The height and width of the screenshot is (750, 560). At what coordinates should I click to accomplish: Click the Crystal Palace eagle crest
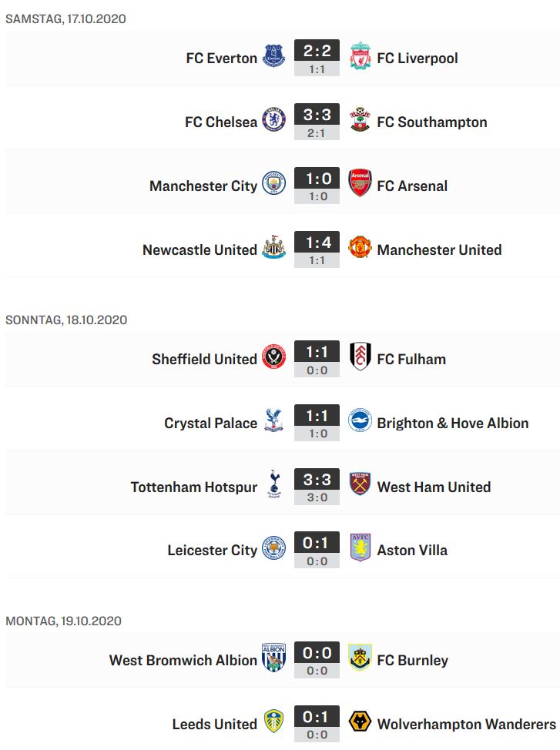pos(273,420)
